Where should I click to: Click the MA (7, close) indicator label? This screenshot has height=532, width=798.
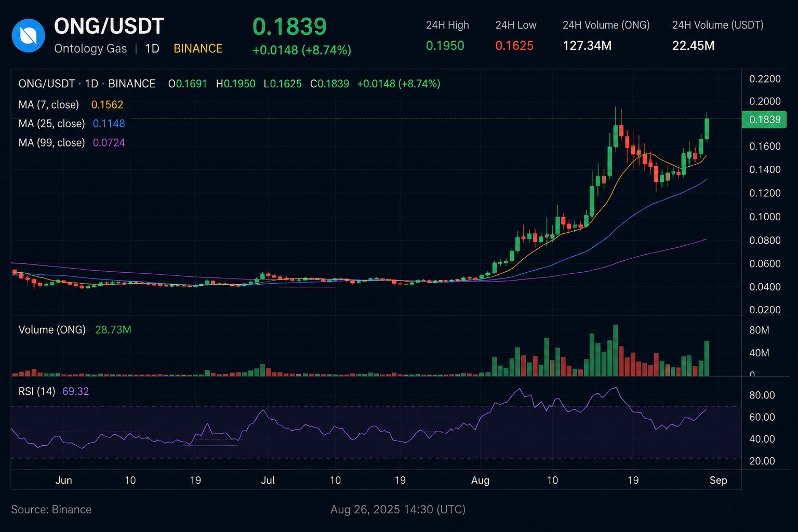click(49, 105)
